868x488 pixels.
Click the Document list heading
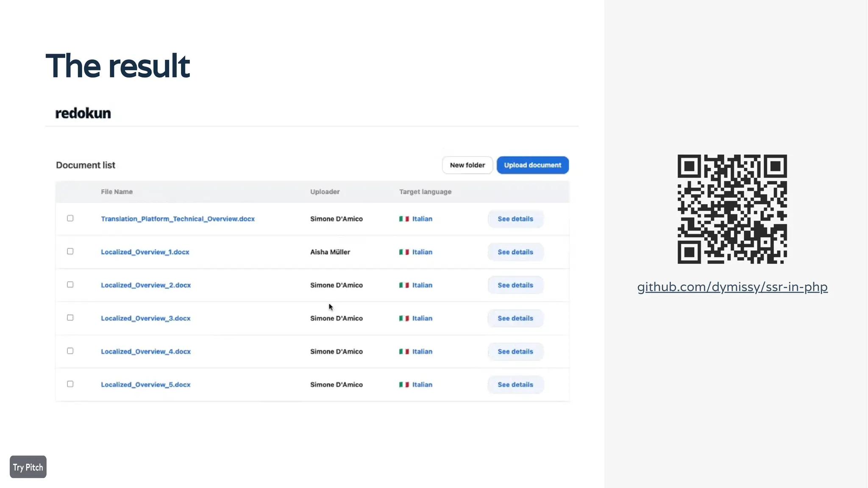point(86,165)
